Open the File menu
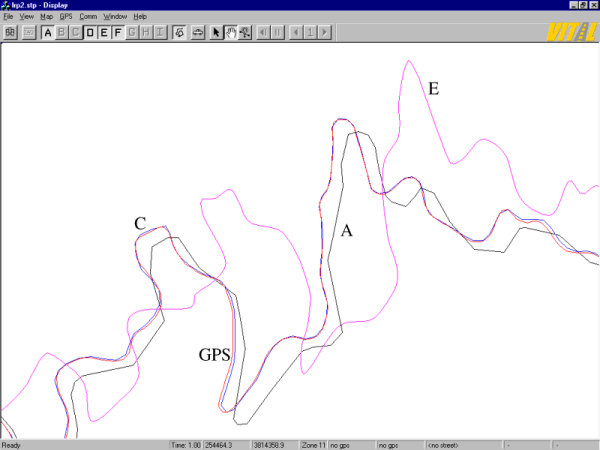The width and height of the screenshot is (600, 450). tap(9, 17)
